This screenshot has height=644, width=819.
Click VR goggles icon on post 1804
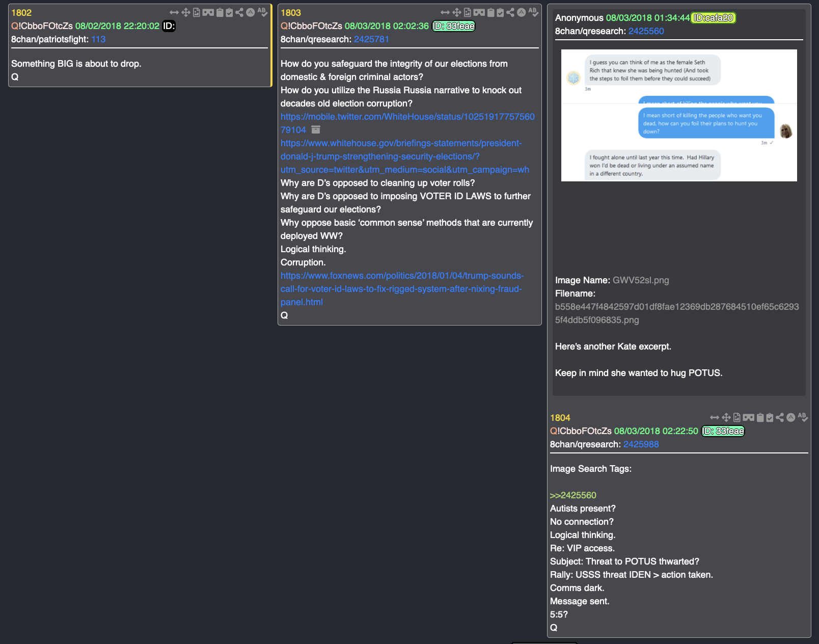pyautogui.click(x=749, y=417)
